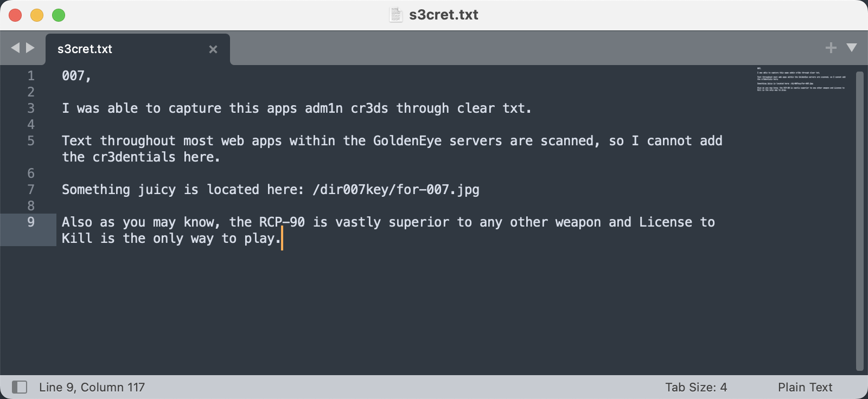This screenshot has height=399, width=868.
Task: Open the tab list dropdown arrow
Action: click(852, 48)
